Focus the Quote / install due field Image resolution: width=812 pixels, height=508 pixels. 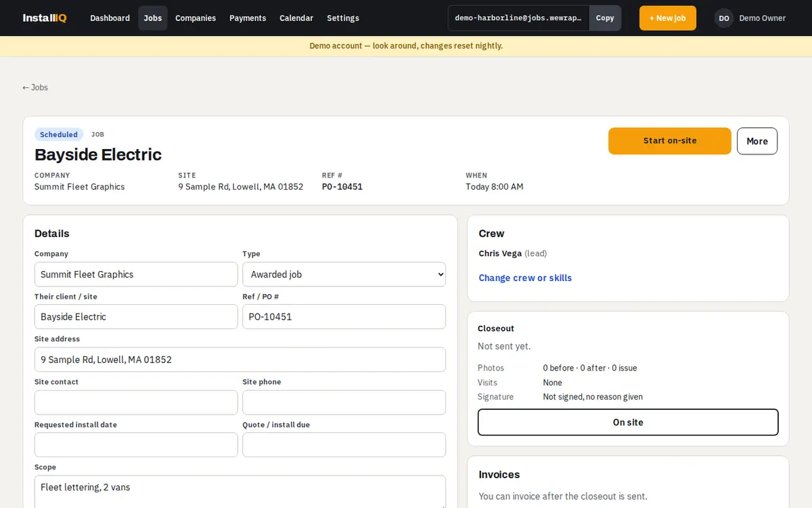pyautogui.click(x=344, y=445)
